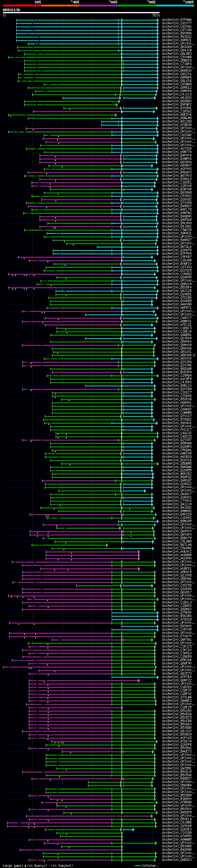This screenshot has width=197, height=868.
Task: Select the query title BB931136
Action: click(x=11, y=10)
